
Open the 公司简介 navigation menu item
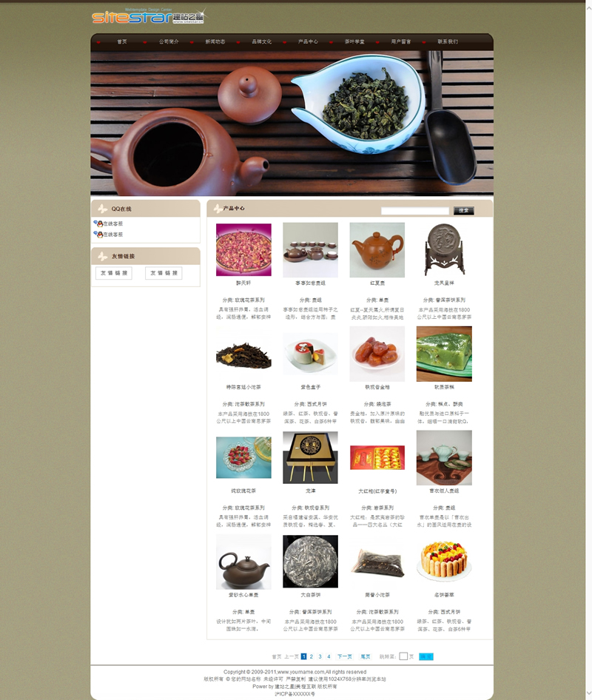click(169, 41)
